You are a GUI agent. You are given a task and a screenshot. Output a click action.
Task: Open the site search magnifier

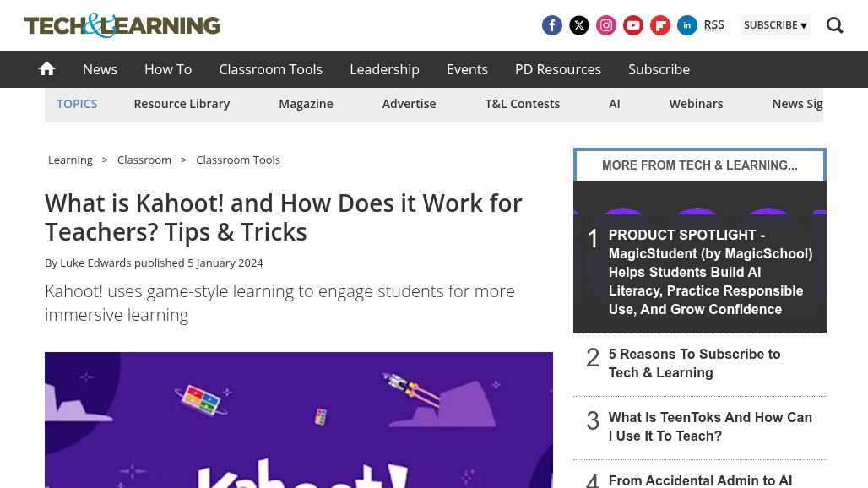pos(835,25)
